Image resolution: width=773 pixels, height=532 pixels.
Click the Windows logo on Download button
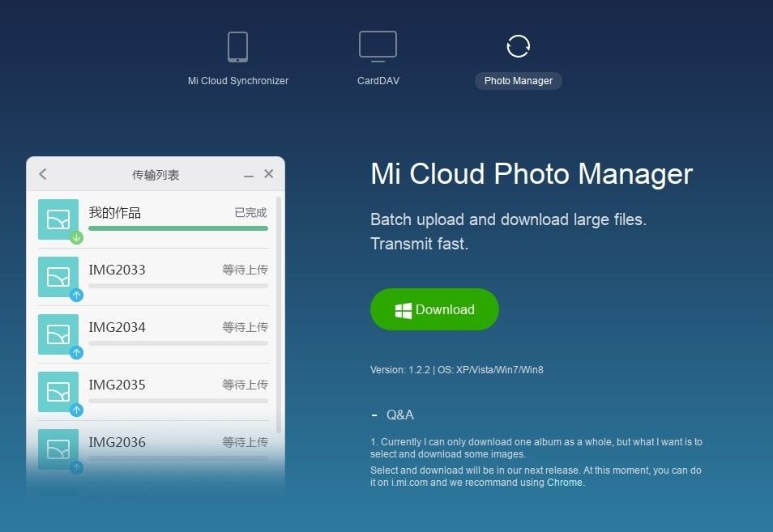[404, 310]
